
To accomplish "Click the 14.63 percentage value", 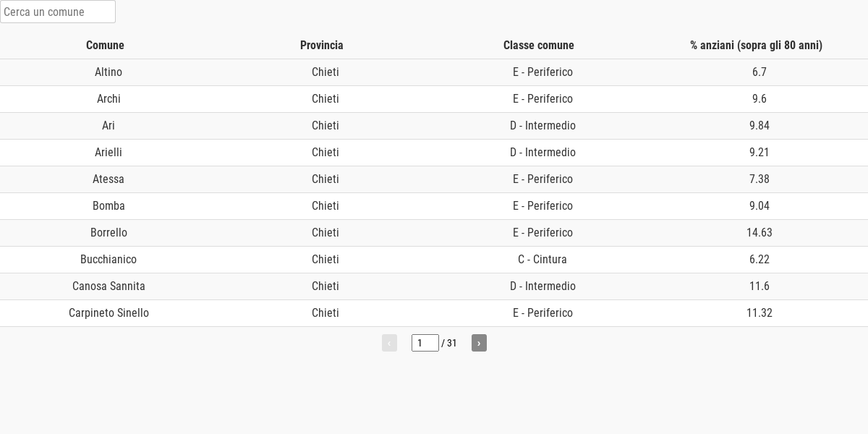I will [759, 233].
